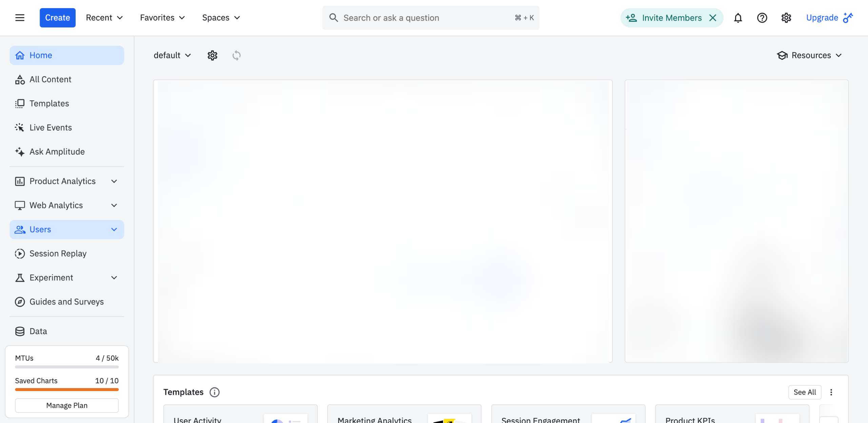This screenshot has width=868, height=423.
Task: Click the dashboard settings gear next to default
Action: [212, 55]
